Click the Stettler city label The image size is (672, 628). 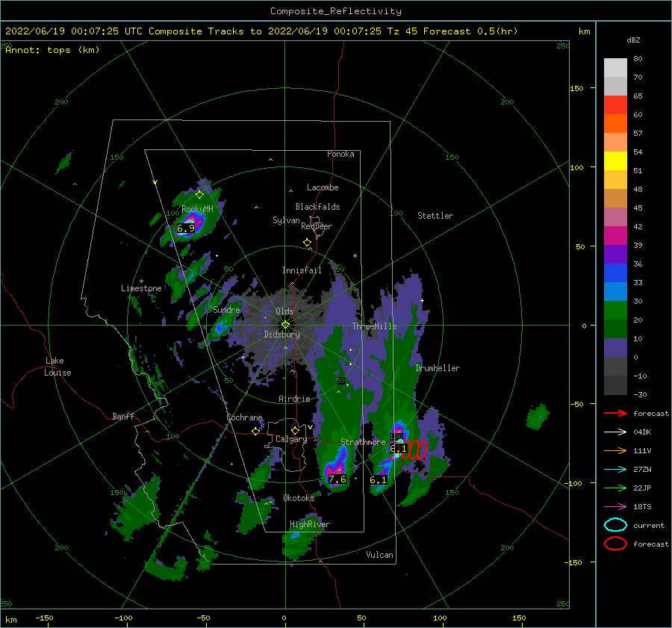click(x=435, y=216)
